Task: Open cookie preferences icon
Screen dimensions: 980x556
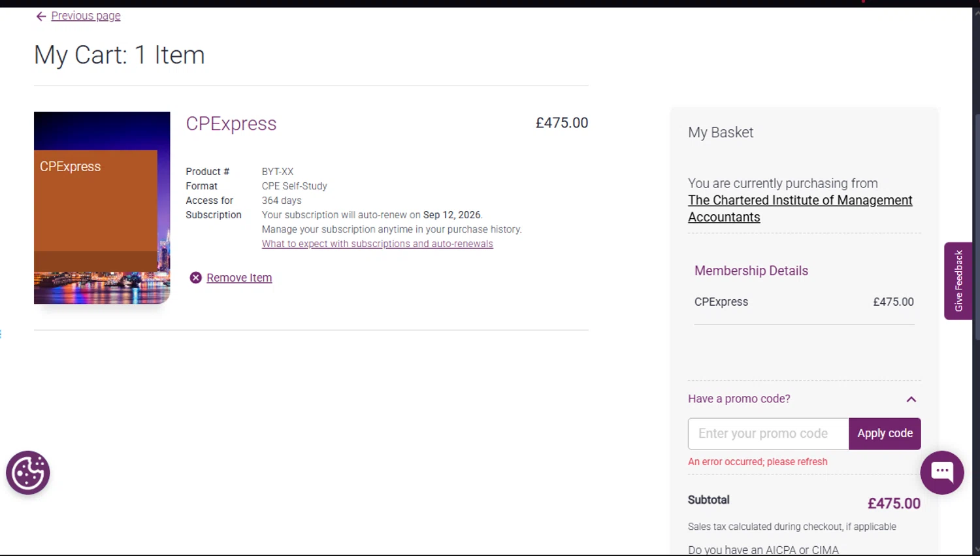Action: [x=28, y=472]
